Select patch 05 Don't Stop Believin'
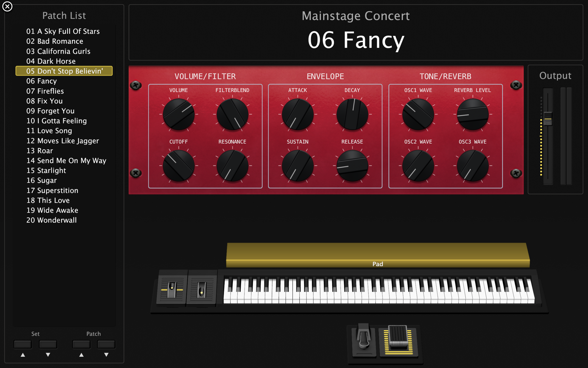This screenshot has height=368, width=588. click(64, 71)
